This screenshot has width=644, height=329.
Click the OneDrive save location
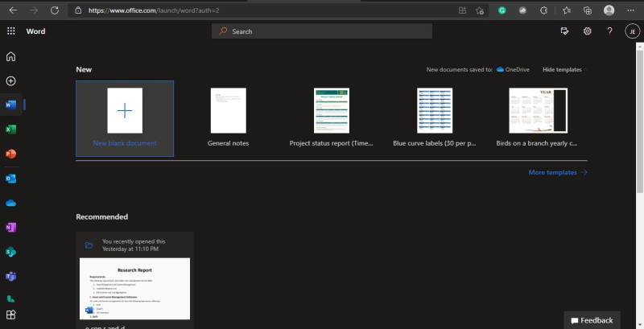[x=513, y=70]
